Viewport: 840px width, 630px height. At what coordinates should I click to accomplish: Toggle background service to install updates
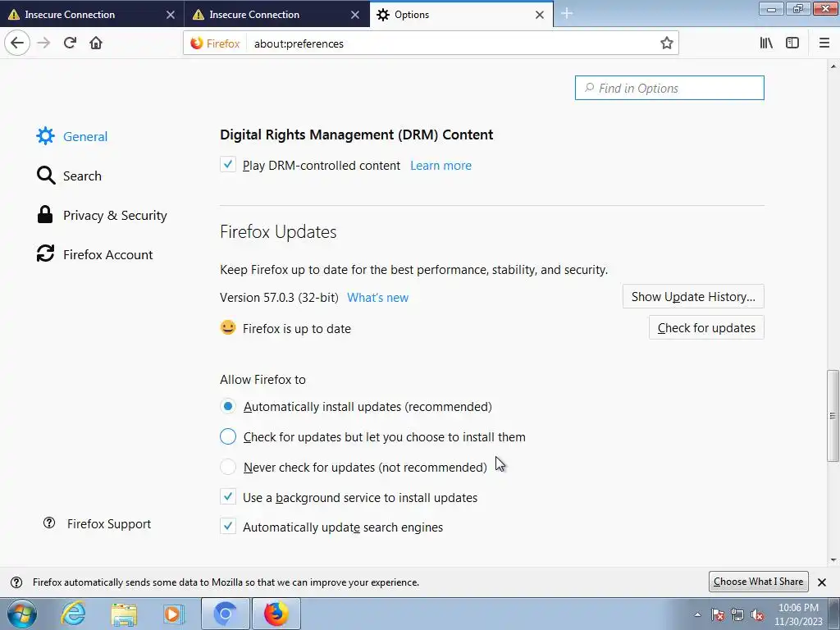[x=228, y=496]
